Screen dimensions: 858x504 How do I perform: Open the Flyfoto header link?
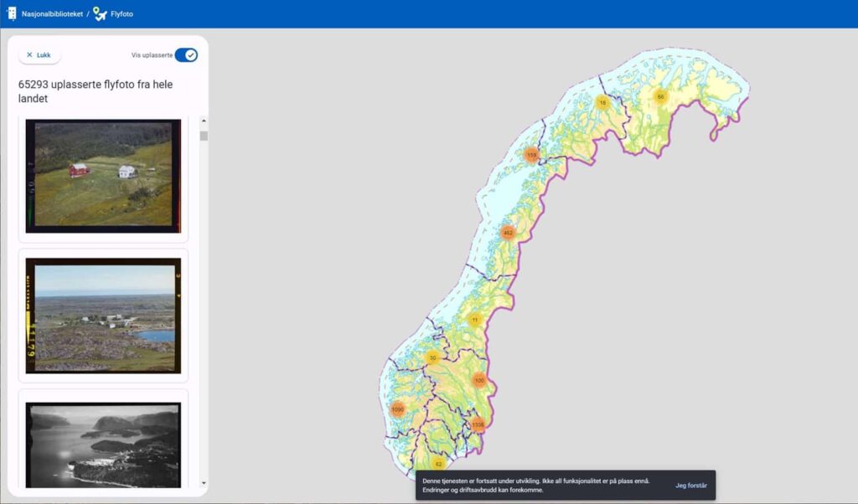pyautogui.click(x=121, y=14)
